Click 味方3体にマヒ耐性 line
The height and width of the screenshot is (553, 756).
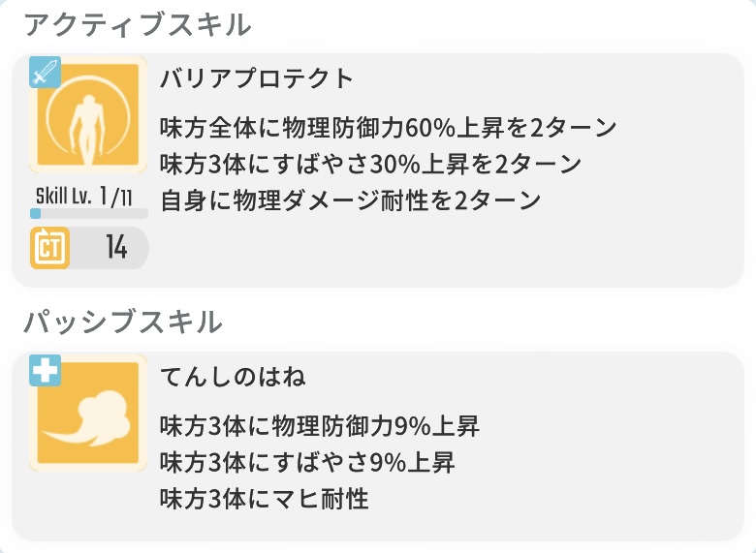[265, 499]
